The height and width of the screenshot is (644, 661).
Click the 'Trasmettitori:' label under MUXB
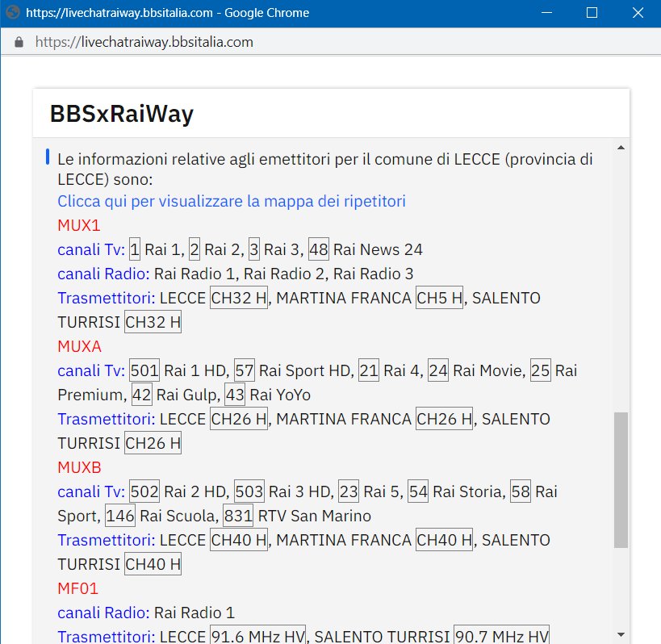click(107, 540)
